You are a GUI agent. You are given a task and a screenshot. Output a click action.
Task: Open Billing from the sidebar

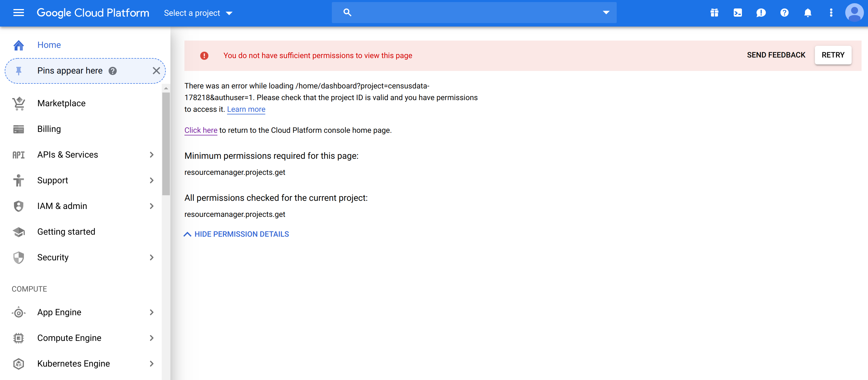point(49,129)
